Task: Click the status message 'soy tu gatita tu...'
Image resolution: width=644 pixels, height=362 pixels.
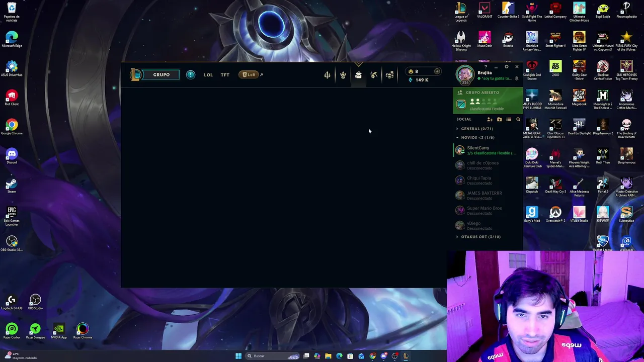Action: [x=494, y=79]
